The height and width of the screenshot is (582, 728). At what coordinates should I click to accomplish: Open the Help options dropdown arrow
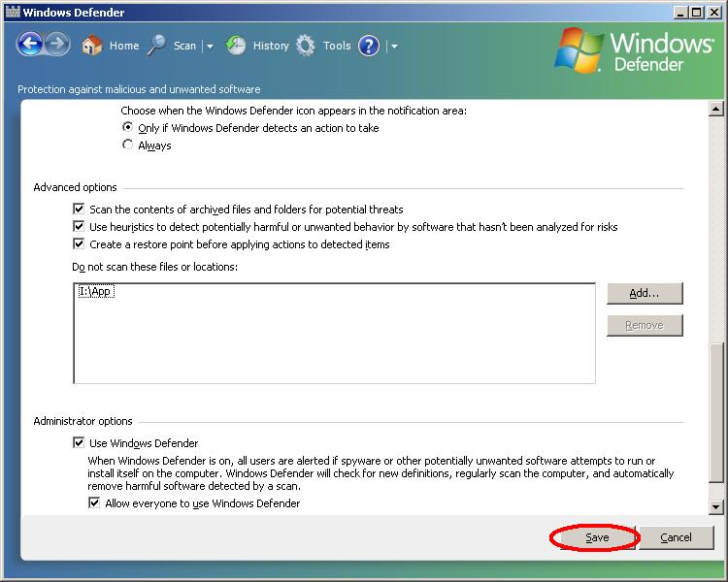pos(393,47)
